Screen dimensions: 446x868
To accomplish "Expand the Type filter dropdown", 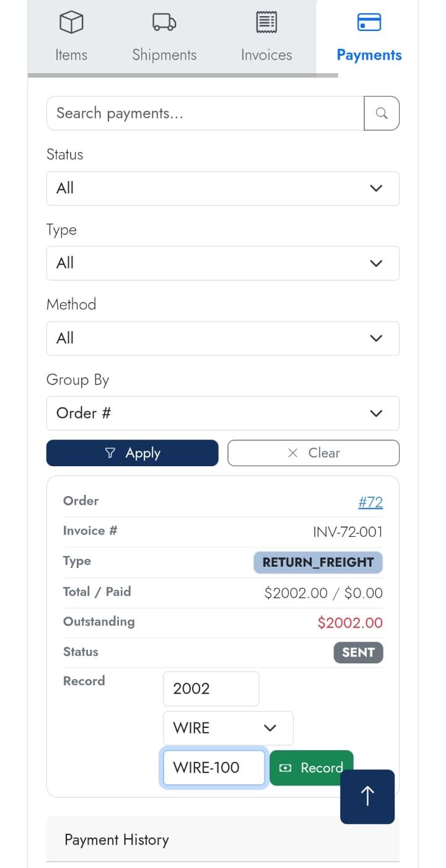I will [x=223, y=263].
